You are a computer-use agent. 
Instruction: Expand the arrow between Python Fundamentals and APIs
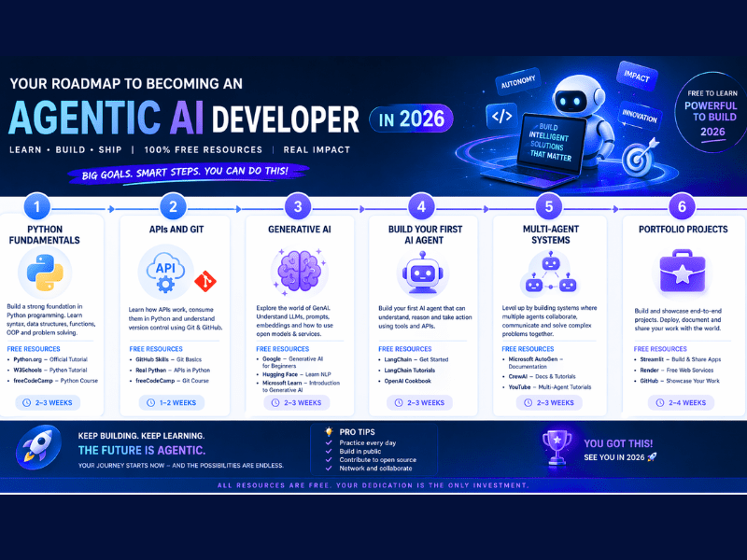click(110, 207)
